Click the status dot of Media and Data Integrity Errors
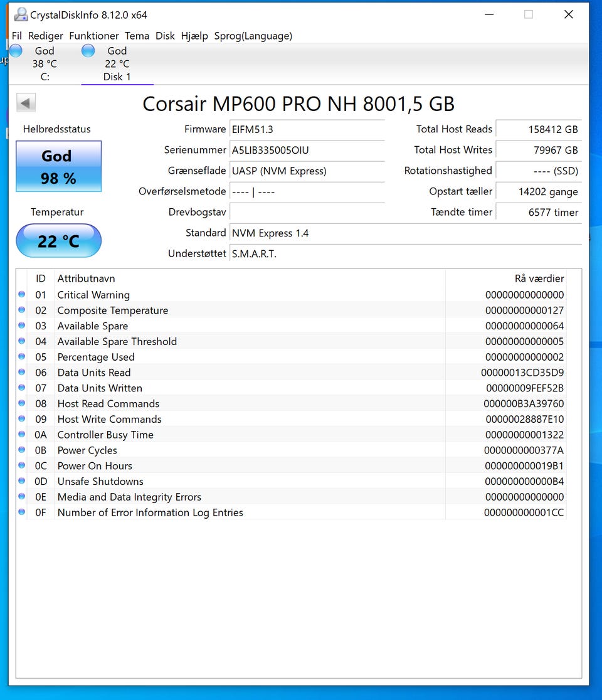 (21, 496)
